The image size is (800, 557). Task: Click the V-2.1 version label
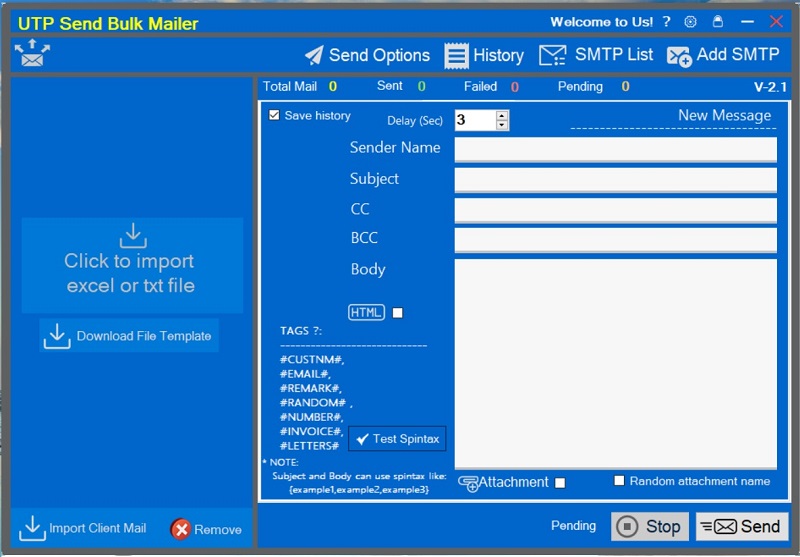(x=770, y=87)
